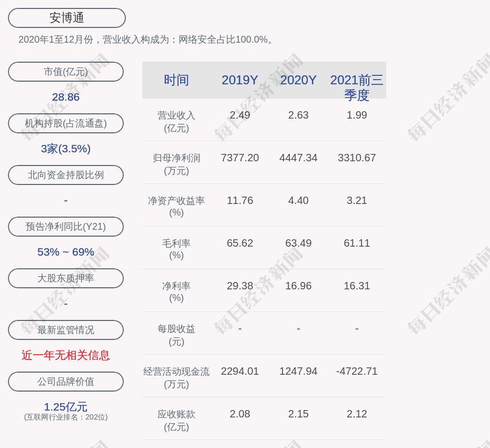Click the 最新监管情况 label pill
Image resolution: width=490 pixels, height=448 pixels.
pos(66,330)
